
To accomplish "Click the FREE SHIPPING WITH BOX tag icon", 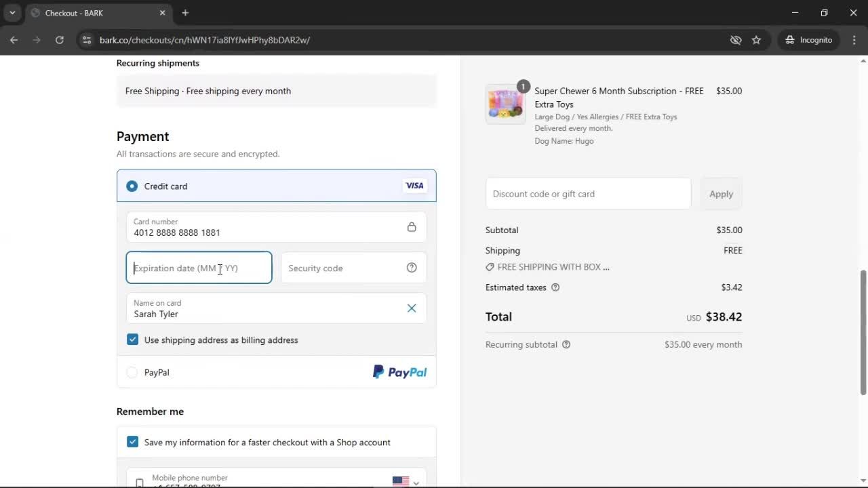I will (490, 267).
